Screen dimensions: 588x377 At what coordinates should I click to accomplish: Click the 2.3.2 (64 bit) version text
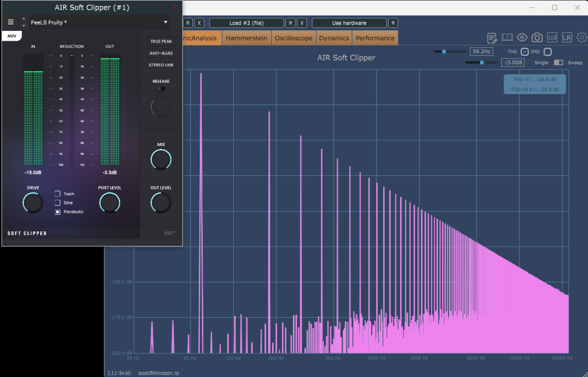119,373
